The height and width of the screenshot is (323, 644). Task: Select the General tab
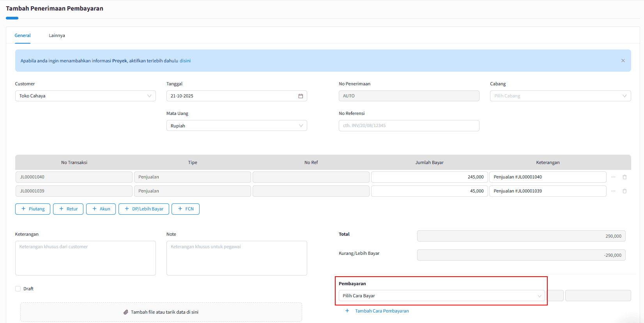[23, 35]
